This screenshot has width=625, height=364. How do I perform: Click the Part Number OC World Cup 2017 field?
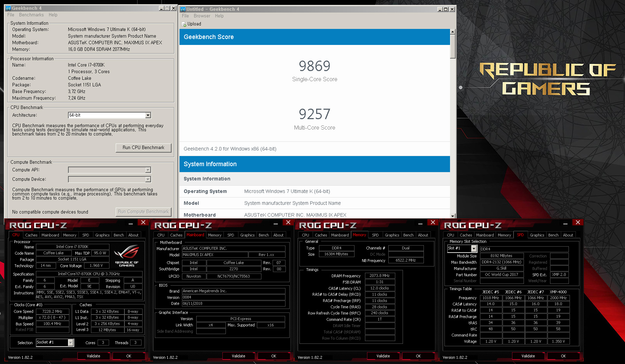coord(502,274)
